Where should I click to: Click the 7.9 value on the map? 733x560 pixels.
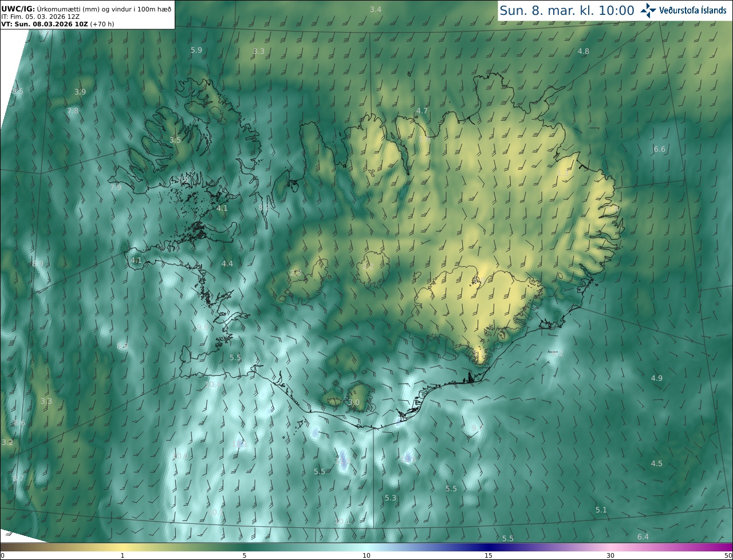(116, 187)
